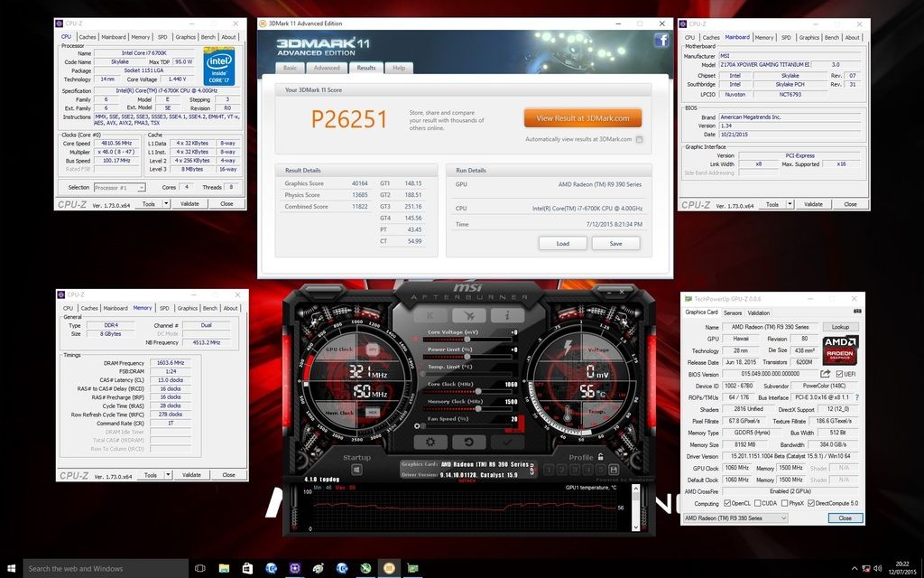
Task: Click the Afterburner graph scrollbar down arrow
Action: [x=635, y=527]
